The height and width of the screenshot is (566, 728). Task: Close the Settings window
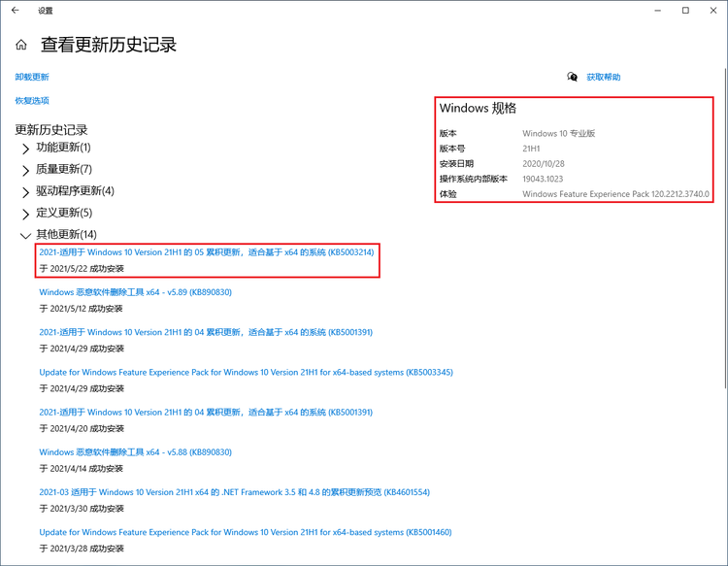click(x=713, y=11)
